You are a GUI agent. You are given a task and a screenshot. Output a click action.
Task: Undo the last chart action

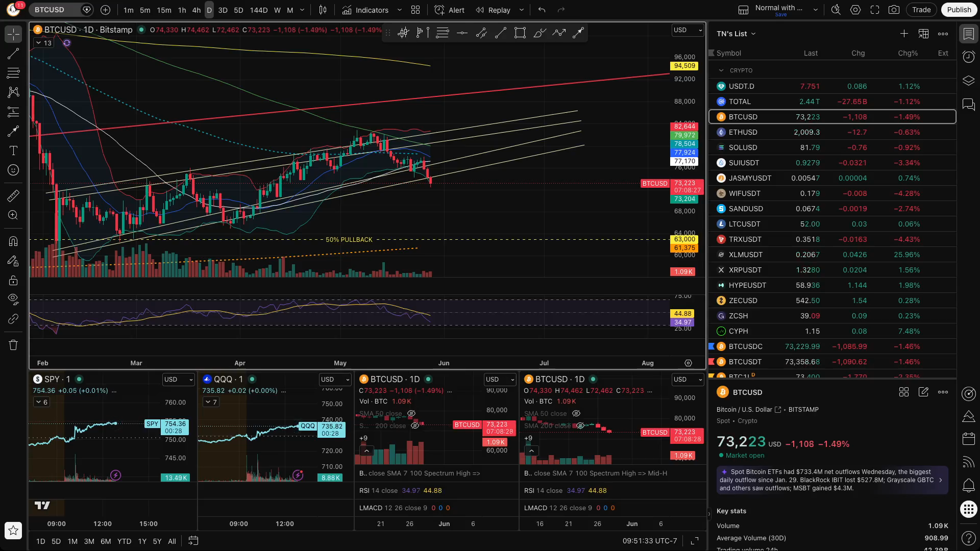click(x=542, y=10)
